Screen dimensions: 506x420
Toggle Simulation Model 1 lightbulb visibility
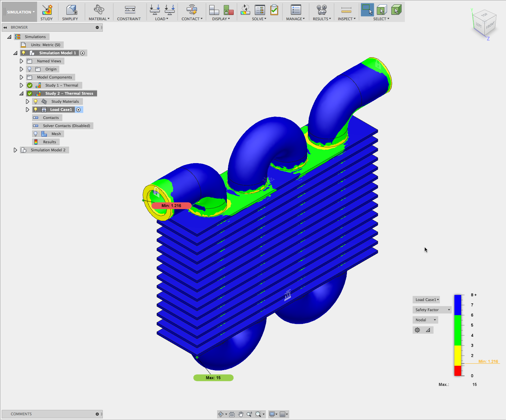click(23, 53)
